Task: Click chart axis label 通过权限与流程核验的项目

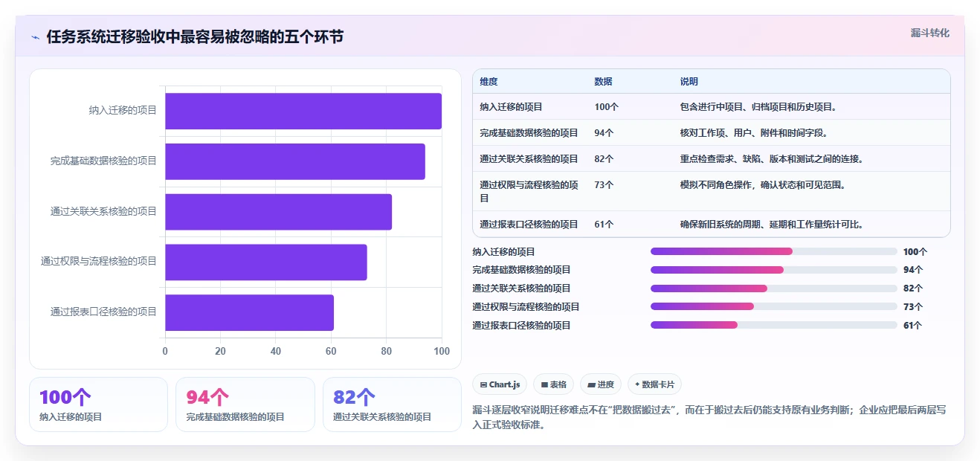Action: click(99, 262)
